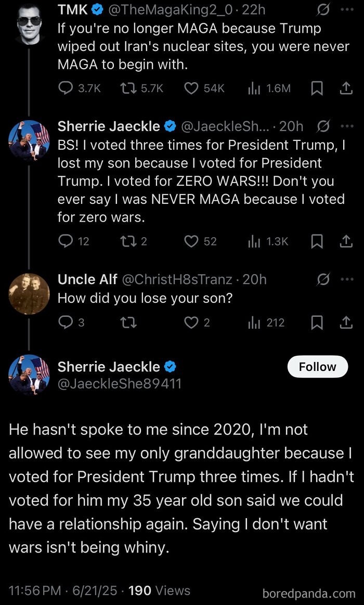Like Sherrie Jaeckle's reply with 52 likes
The height and width of the screenshot is (605, 364).
pyautogui.click(x=191, y=241)
